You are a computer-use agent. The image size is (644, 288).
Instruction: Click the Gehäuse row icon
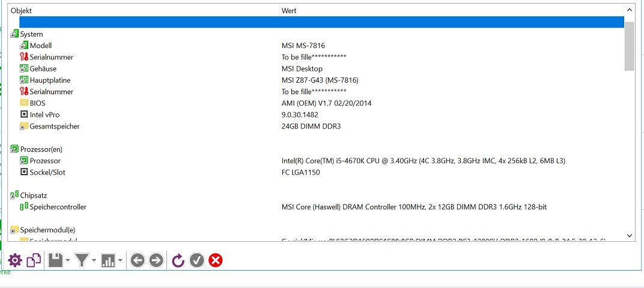24,68
